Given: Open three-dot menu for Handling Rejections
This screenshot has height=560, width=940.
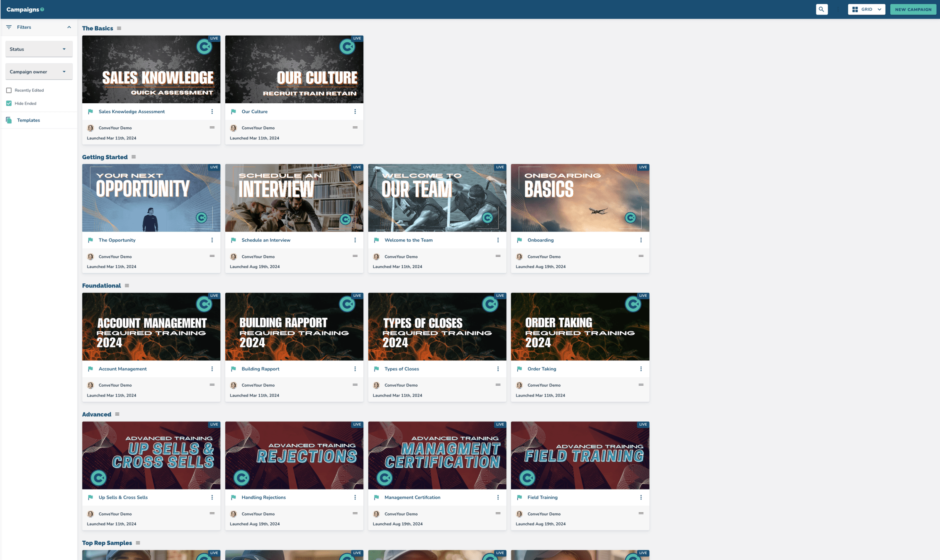Looking at the screenshot, I should pos(355,497).
